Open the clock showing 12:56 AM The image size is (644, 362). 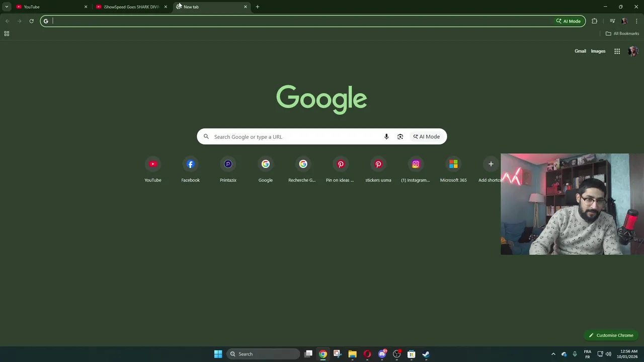(628, 354)
